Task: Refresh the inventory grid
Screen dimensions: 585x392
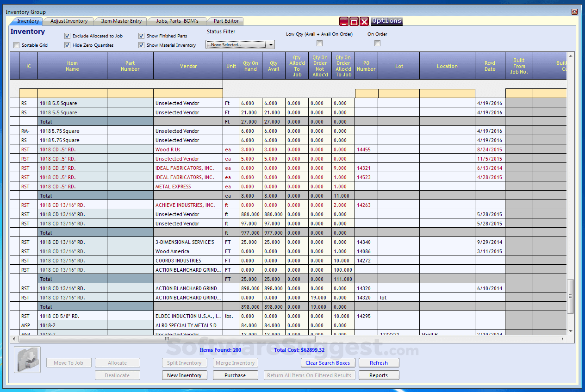Action: pos(379,362)
